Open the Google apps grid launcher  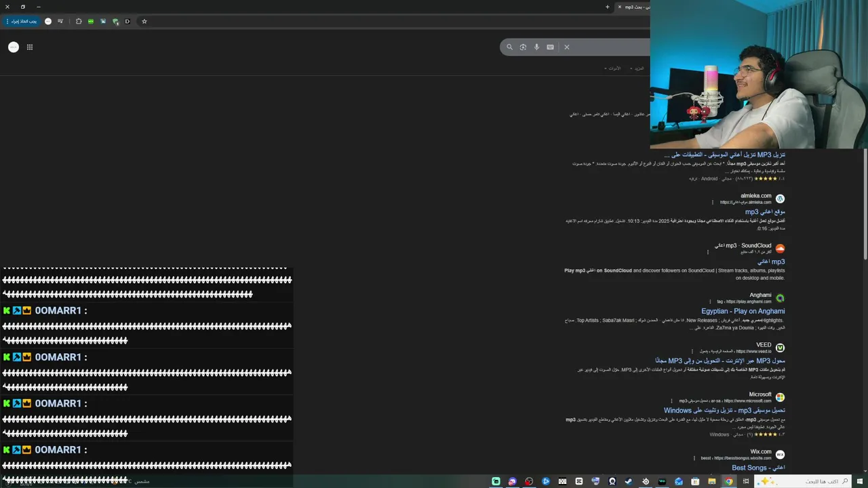click(30, 47)
